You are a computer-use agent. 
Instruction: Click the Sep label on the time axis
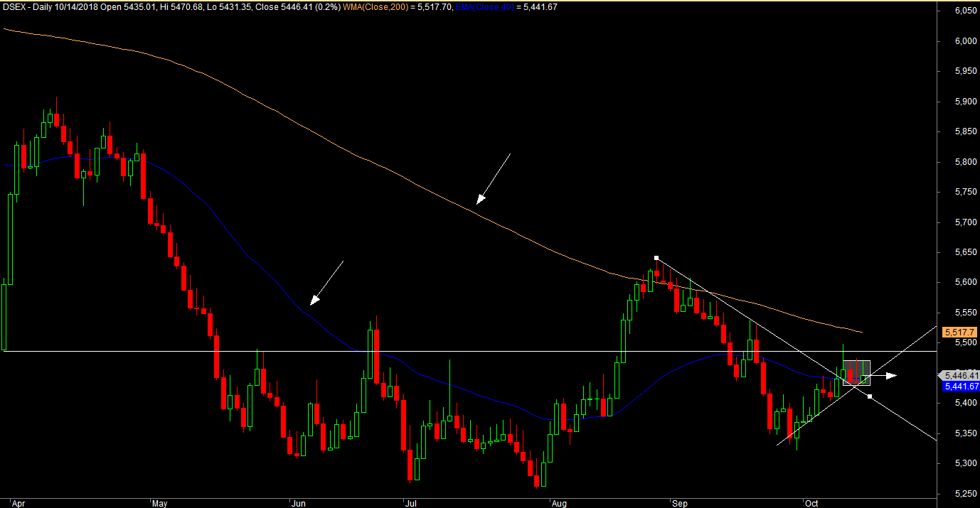point(679,502)
